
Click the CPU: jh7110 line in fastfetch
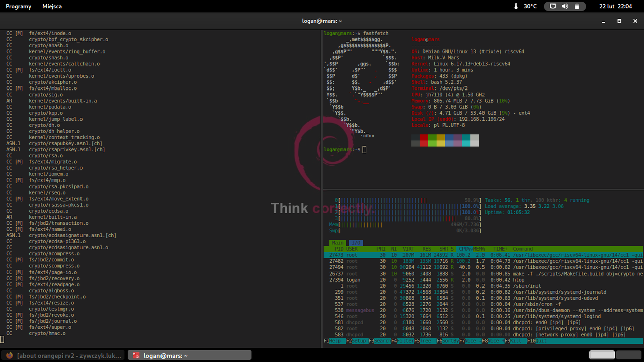coord(448,95)
